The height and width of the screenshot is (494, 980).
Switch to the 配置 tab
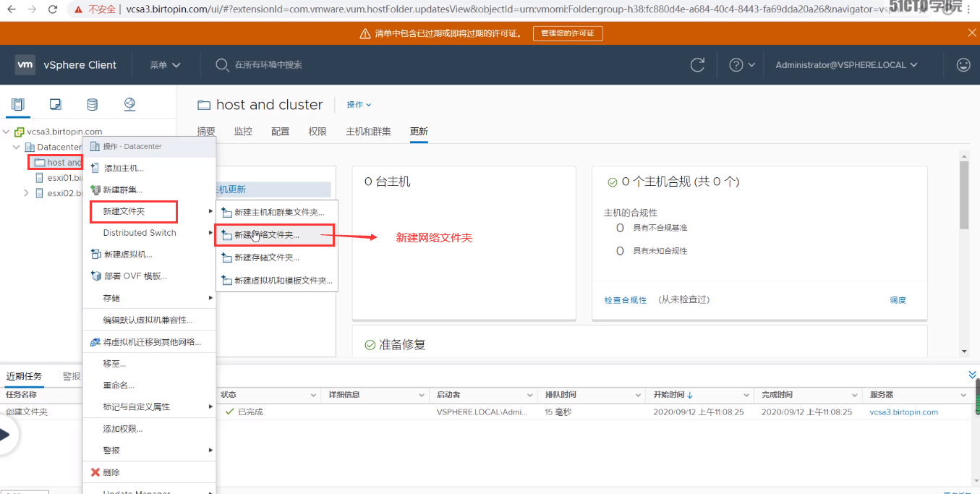[x=280, y=132]
